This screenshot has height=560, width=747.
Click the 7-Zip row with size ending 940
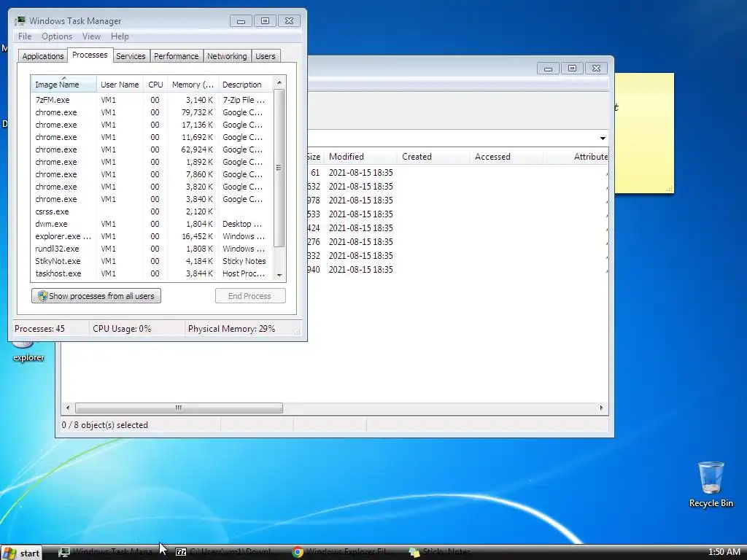click(x=457, y=270)
